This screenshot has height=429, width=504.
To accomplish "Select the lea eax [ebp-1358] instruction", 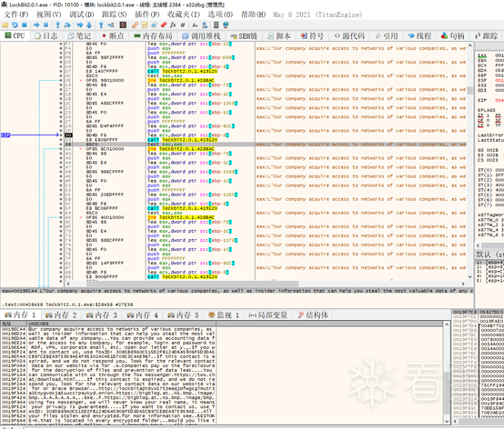I will (x=193, y=104).
